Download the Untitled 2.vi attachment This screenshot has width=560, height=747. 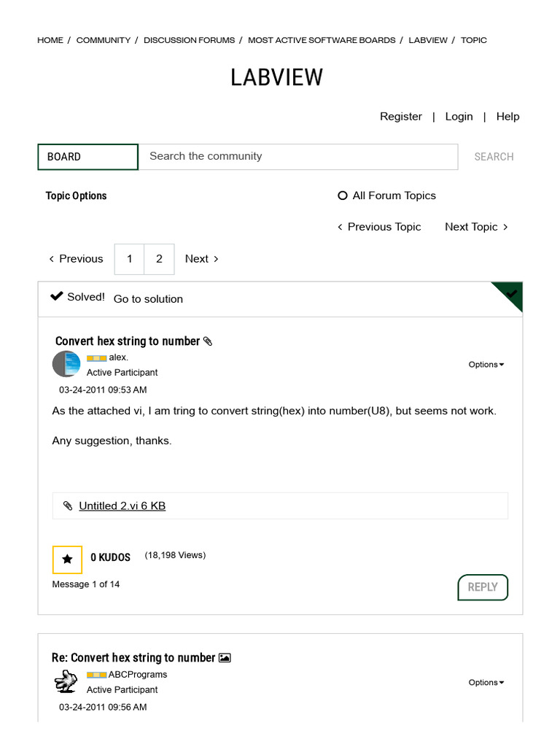(122, 506)
